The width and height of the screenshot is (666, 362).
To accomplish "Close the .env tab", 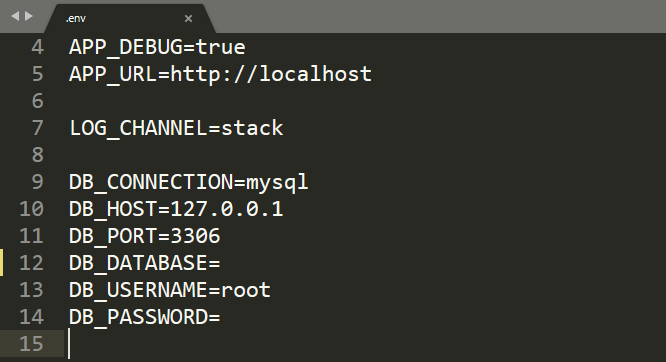I will click(x=189, y=18).
